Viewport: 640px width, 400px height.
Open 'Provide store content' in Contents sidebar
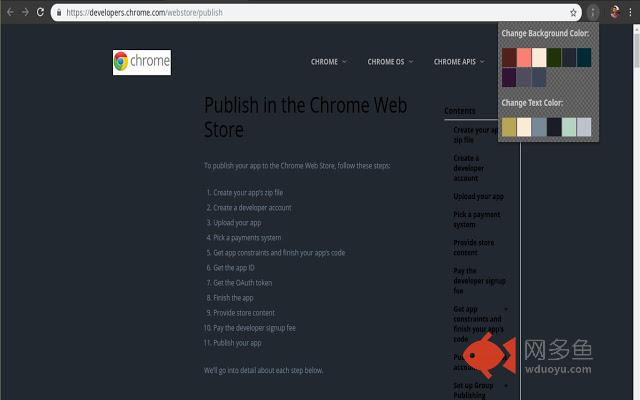pyautogui.click(x=473, y=248)
